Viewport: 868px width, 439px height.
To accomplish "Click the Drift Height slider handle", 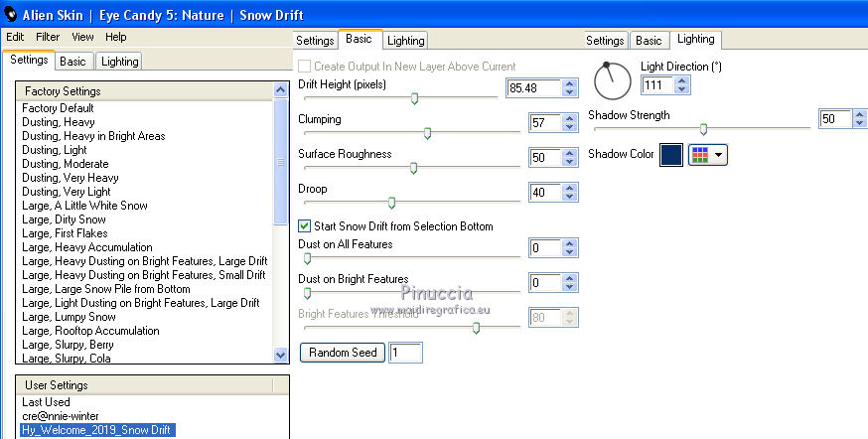I will [414, 98].
